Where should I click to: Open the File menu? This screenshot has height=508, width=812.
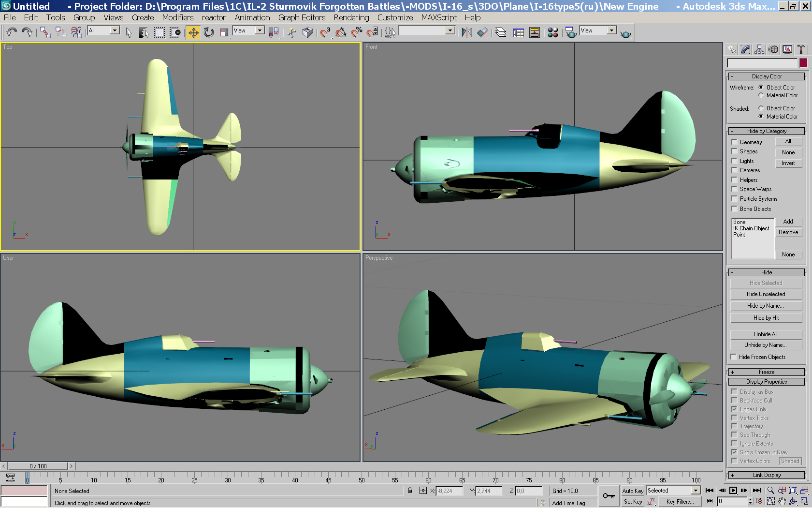click(10, 17)
